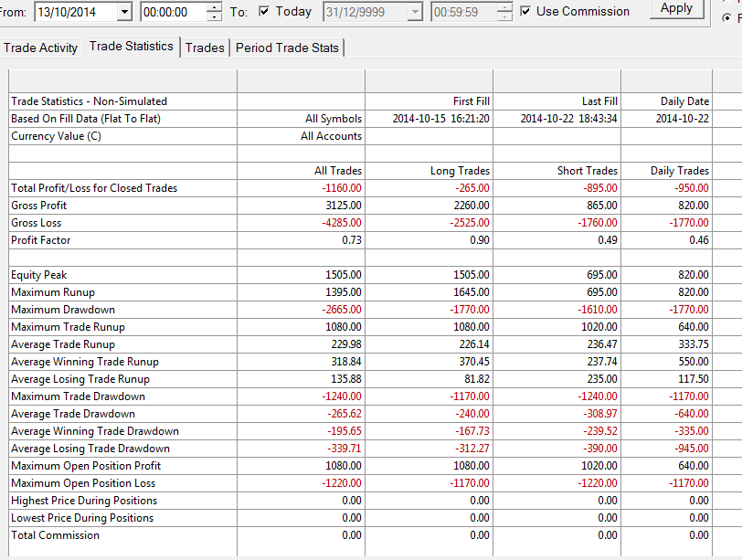Decrease From time with the down spinner arrow
742x560 pixels.
tap(215, 16)
